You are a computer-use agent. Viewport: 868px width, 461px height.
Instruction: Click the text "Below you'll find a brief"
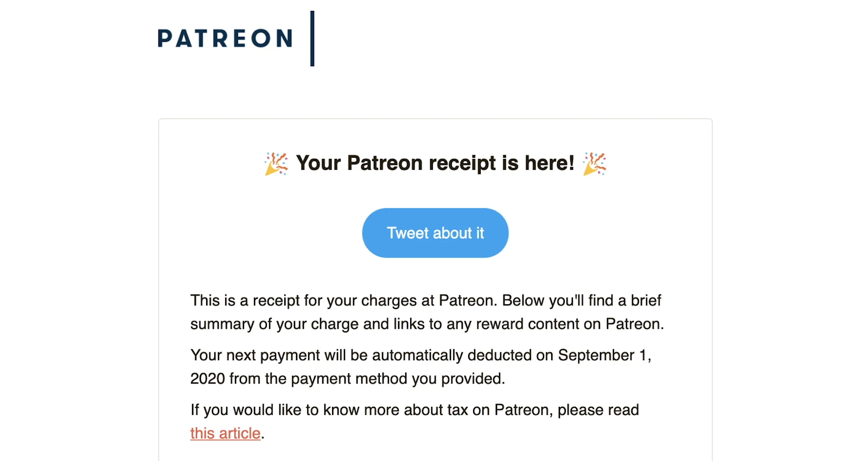(582, 300)
